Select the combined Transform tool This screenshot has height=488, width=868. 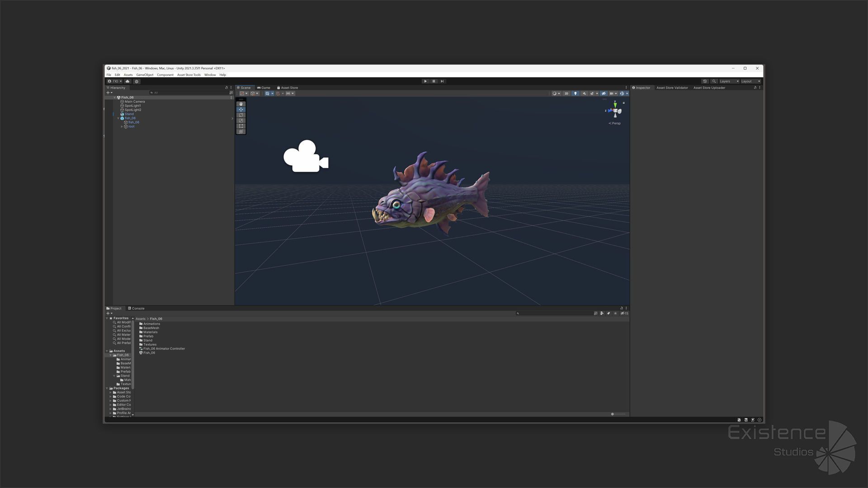[241, 131]
